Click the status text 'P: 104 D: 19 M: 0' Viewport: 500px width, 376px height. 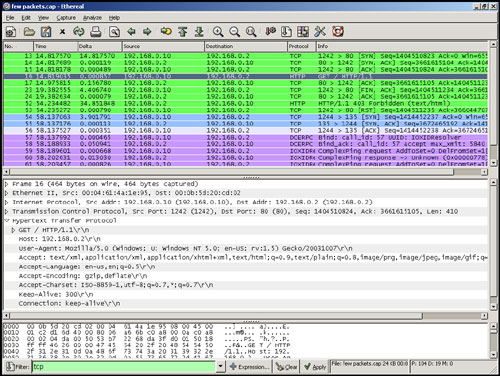coord(432,364)
